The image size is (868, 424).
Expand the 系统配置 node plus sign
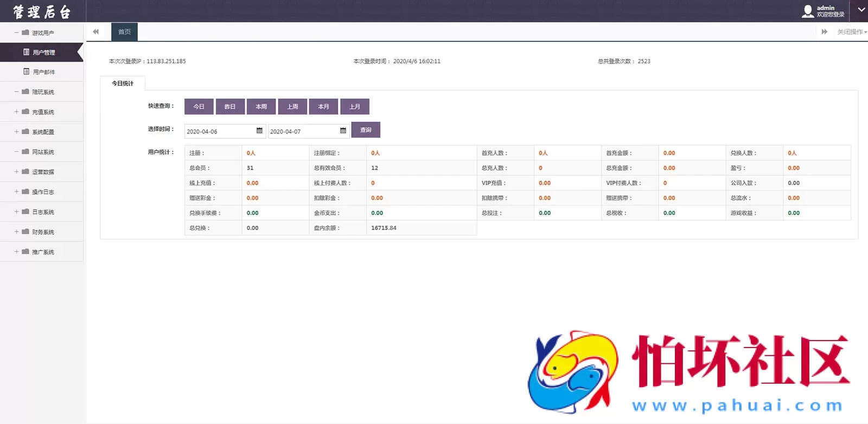pos(16,132)
